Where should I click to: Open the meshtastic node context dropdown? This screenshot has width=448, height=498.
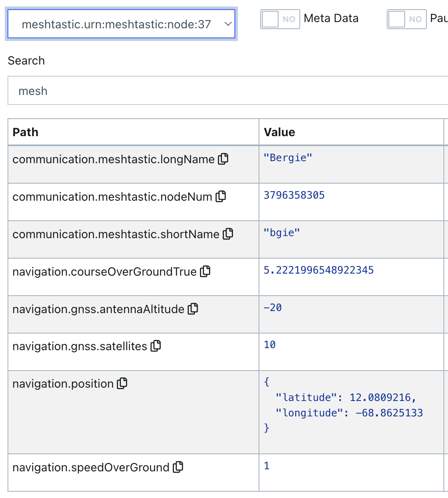(x=121, y=24)
